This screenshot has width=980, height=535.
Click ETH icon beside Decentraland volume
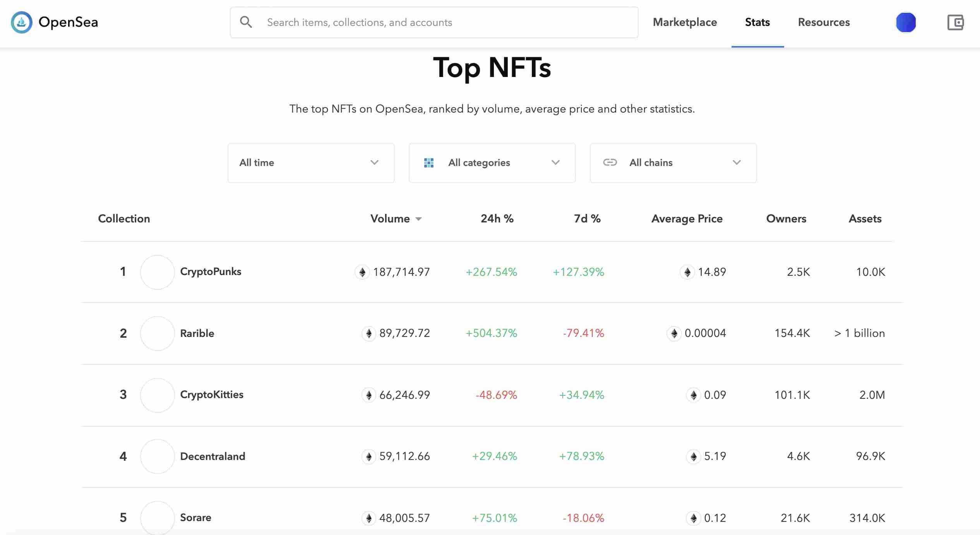[x=369, y=456]
